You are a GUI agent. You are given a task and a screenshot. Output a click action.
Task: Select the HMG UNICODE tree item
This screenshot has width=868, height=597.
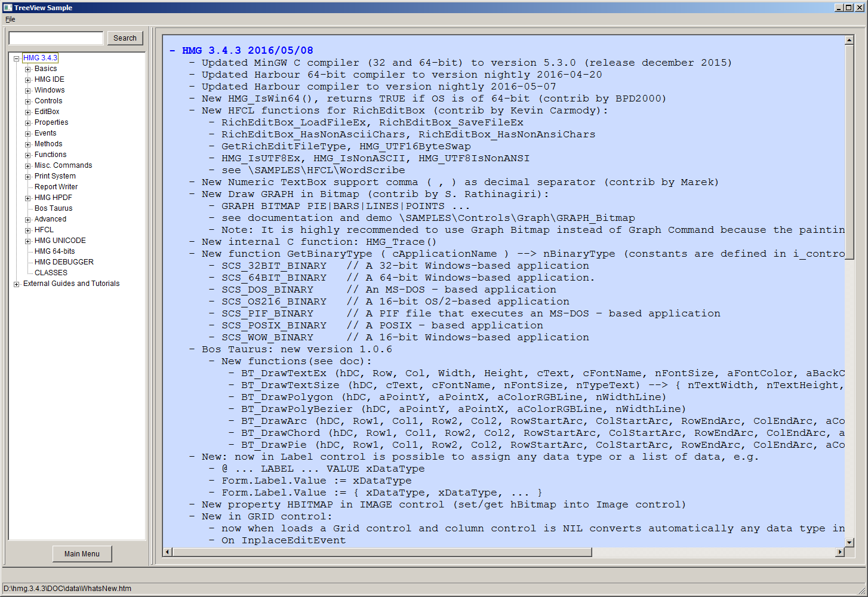point(60,241)
